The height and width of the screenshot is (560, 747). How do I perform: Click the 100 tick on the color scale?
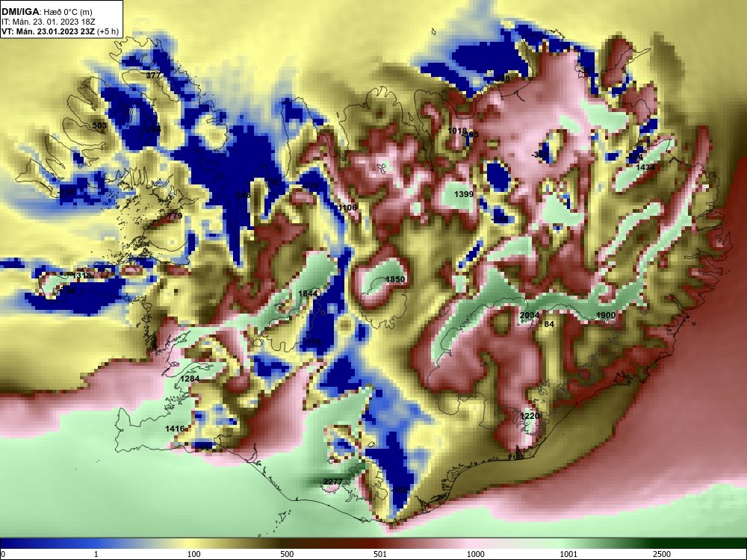pos(193,554)
